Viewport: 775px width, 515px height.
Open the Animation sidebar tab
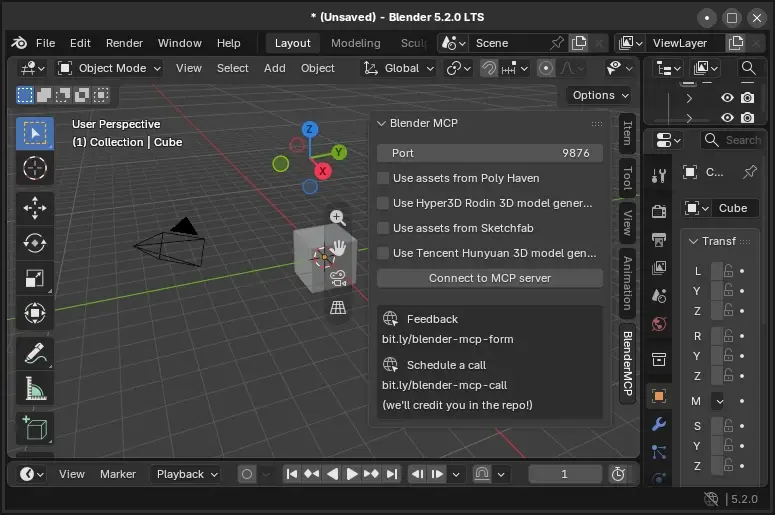point(627,283)
